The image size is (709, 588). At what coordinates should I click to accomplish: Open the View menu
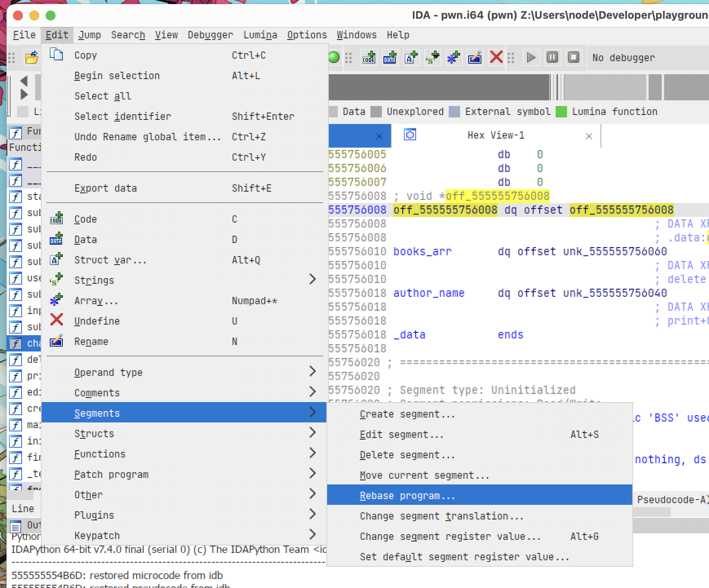[166, 35]
